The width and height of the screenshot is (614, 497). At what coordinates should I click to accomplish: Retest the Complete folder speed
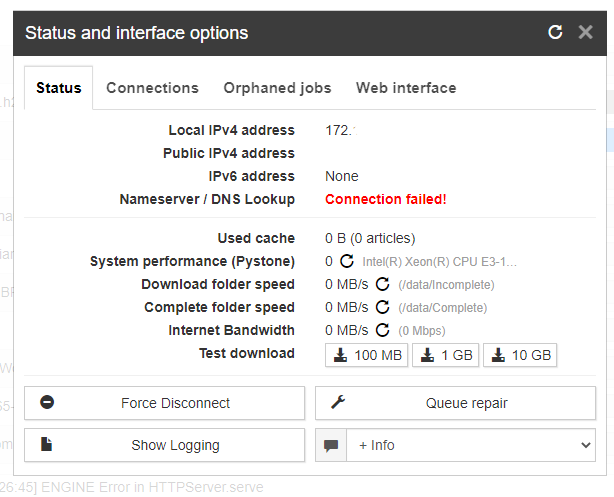(383, 307)
